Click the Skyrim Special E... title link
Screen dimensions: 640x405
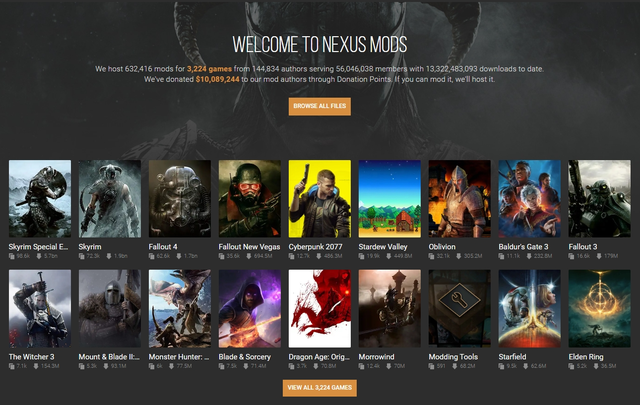coord(38,247)
